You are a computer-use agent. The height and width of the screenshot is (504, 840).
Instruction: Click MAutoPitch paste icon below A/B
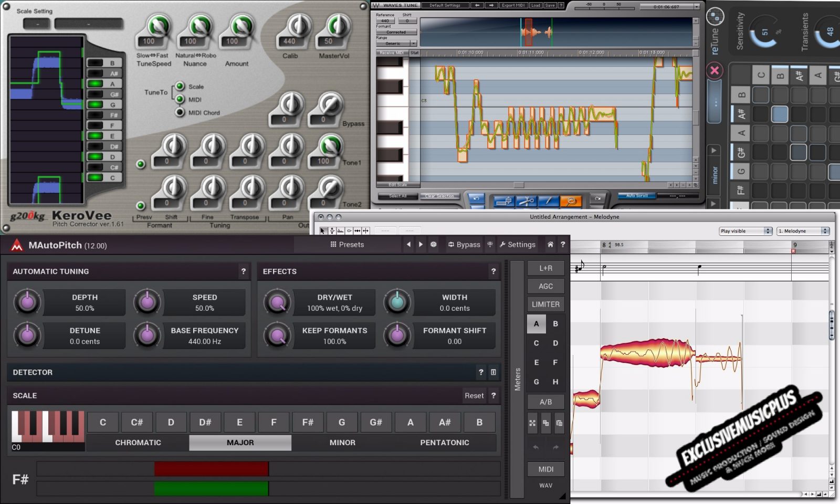(x=559, y=423)
